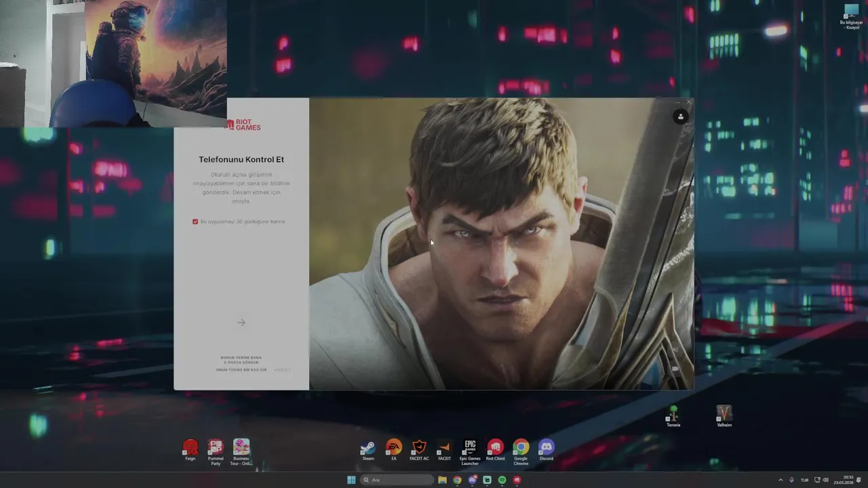This screenshot has width=868, height=488.
Task: Open Feign desktop shortcut
Action: (x=190, y=450)
